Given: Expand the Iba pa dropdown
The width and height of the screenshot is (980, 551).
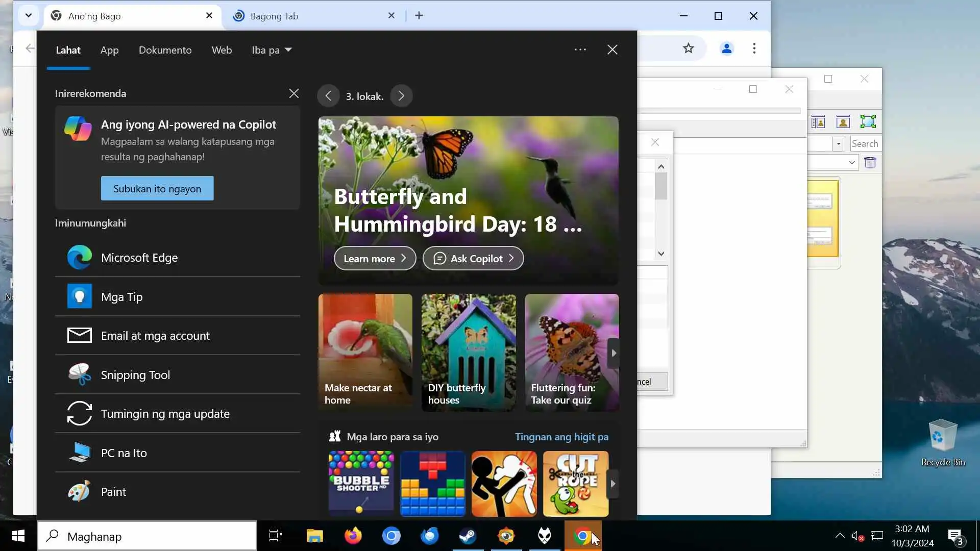Looking at the screenshot, I should click(x=272, y=50).
